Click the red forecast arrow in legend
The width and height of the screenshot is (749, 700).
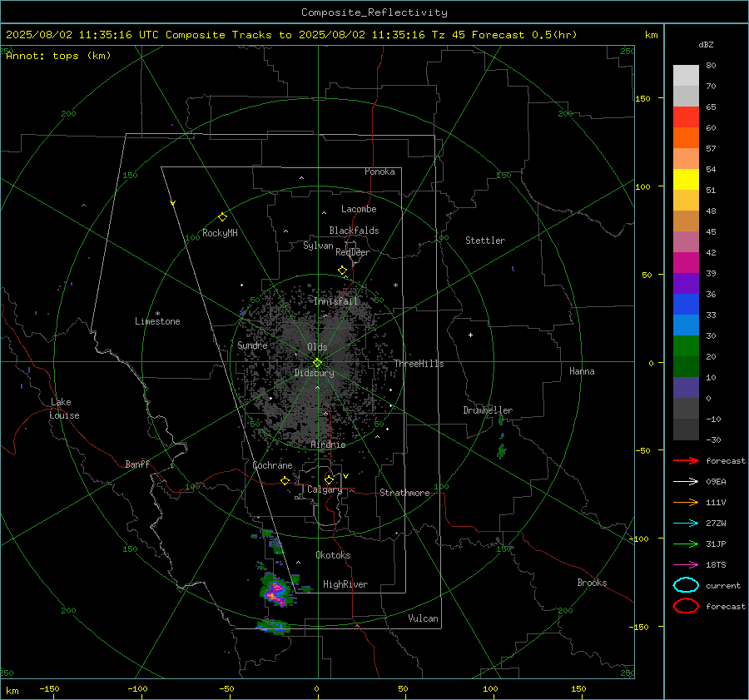pyautogui.click(x=686, y=460)
